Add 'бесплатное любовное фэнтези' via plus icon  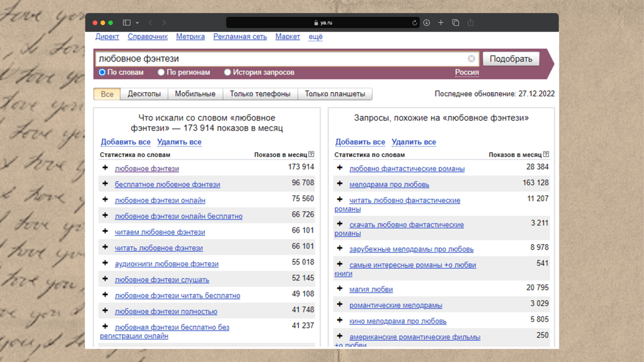point(105,184)
